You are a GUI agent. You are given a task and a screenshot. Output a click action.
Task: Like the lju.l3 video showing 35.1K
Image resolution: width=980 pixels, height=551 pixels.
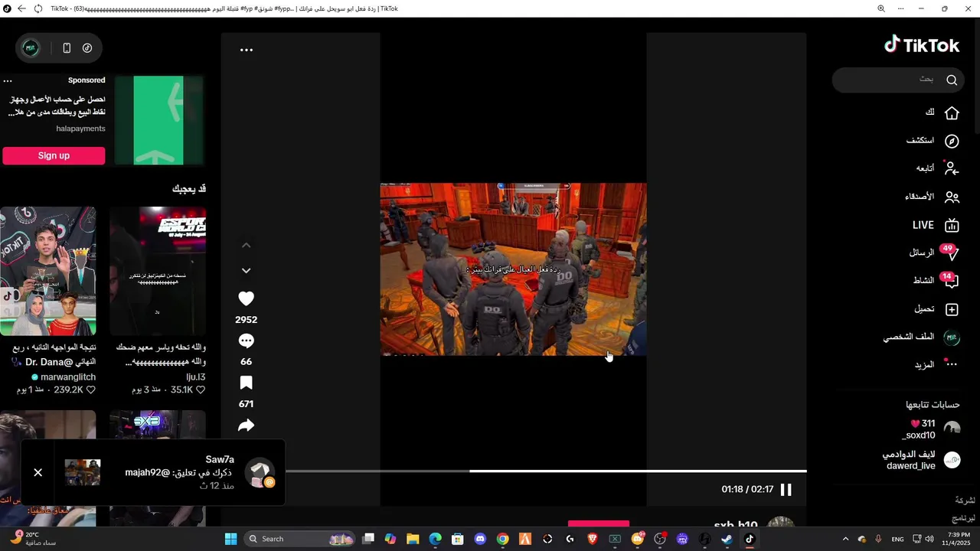point(201,390)
